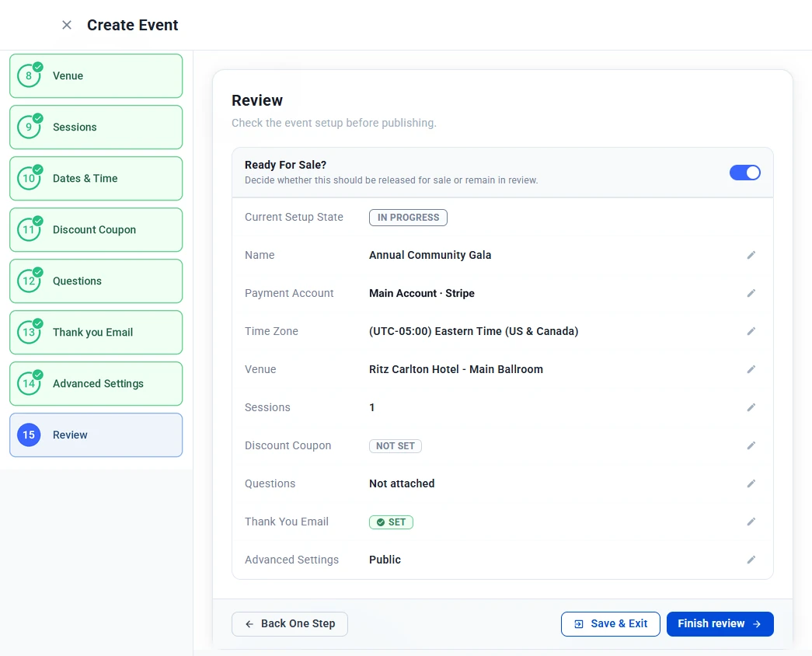812x656 pixels.
Task: Toggle the Ready For Sale switch
Action: 744,173
